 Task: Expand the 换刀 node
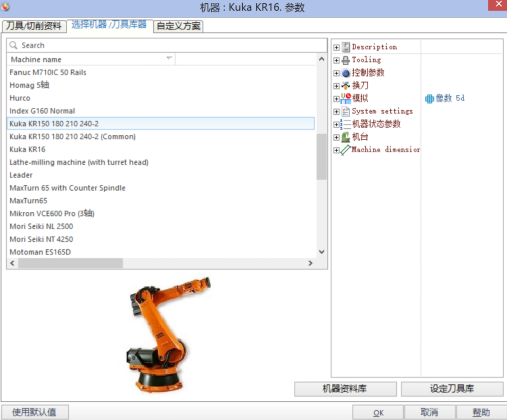coord(336,86)
